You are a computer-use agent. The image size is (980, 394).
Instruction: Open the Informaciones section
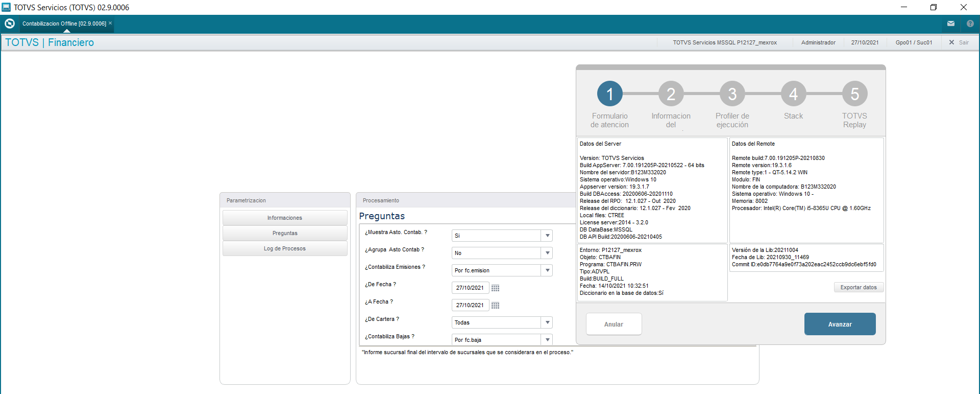[285, 218]
